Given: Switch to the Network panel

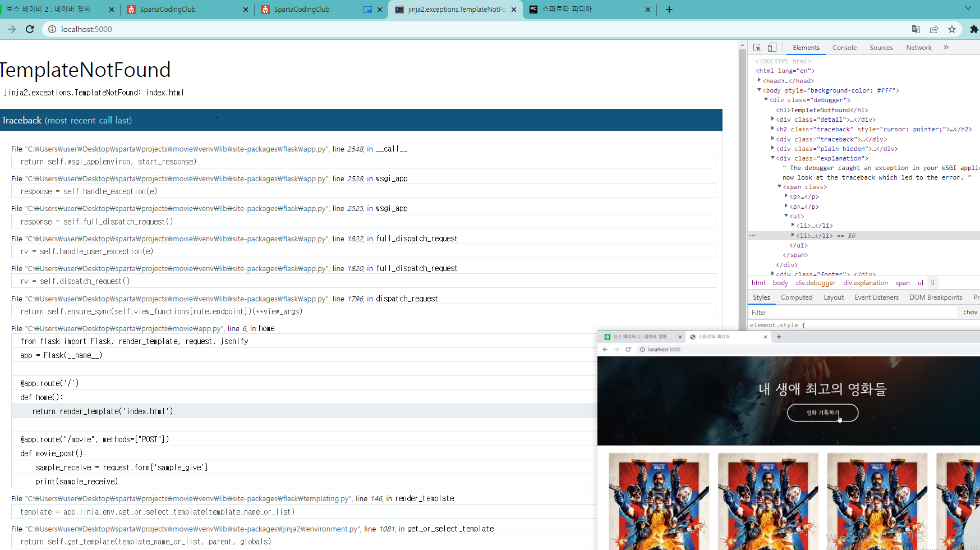Looking at the screenshot, I should pyautogui.click(x=918, y=48).
